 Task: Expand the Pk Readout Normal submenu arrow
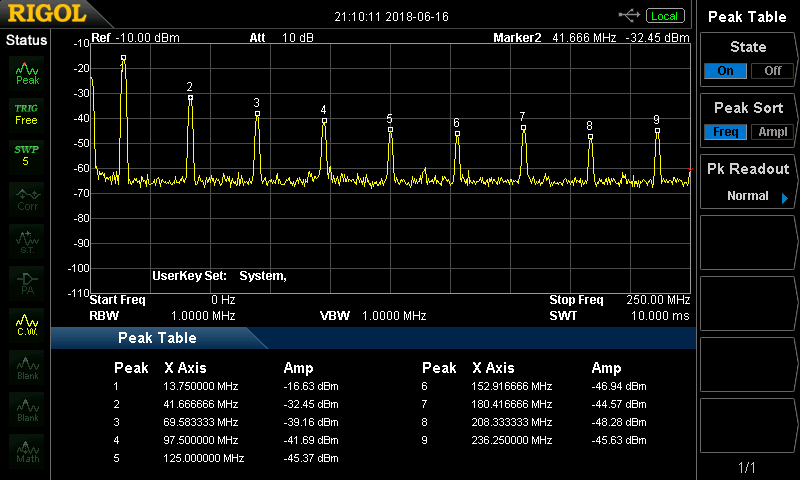tap(784, 197)
